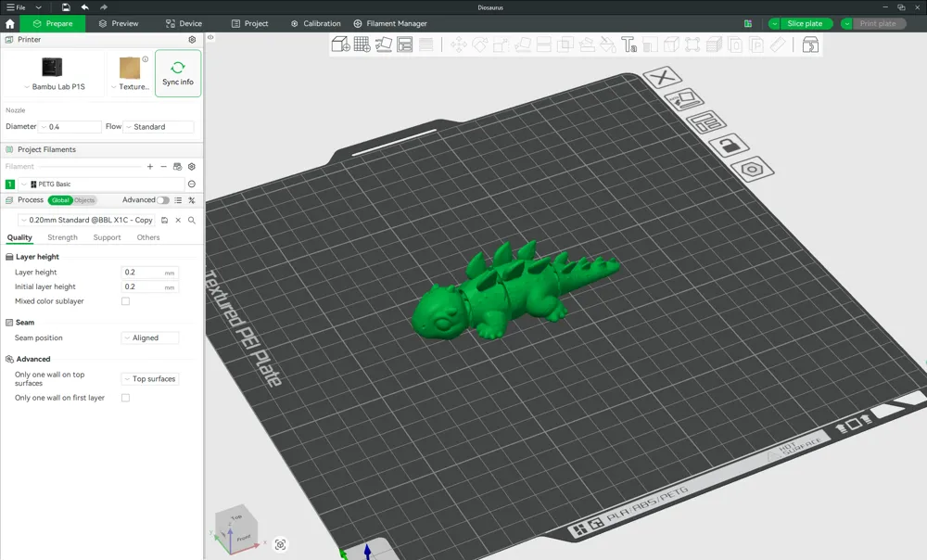This screenshot has height=560, width=927.
Task: Click the Layer height value field
Action: tap(149, 273)
